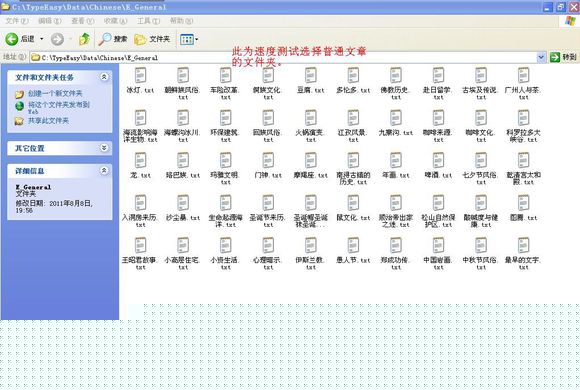Select the 回族风俗.txt file

(268, 126)
